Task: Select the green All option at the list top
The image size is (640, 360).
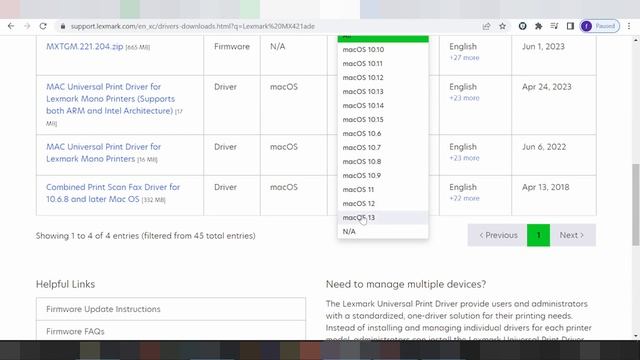Action: 383,38
